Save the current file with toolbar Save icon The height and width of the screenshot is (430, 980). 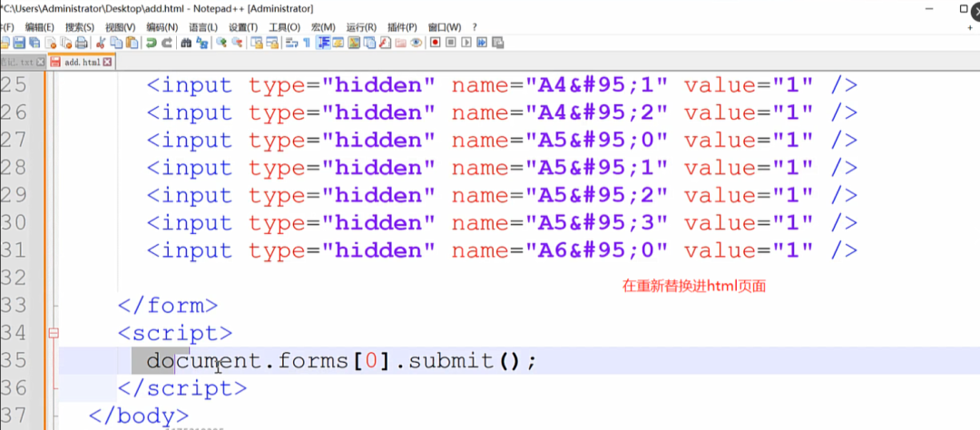click(x=19, y=43)
